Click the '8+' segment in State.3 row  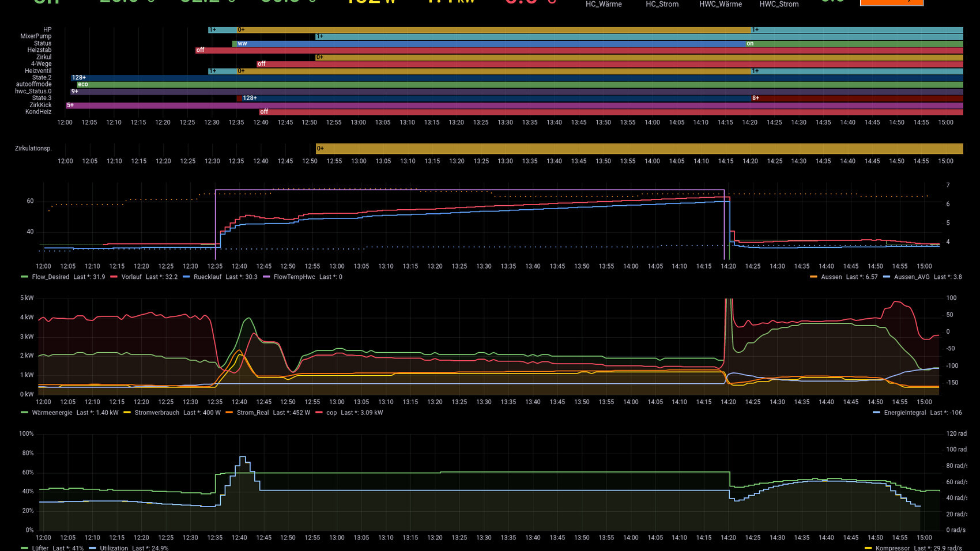[x=857, y=98]
